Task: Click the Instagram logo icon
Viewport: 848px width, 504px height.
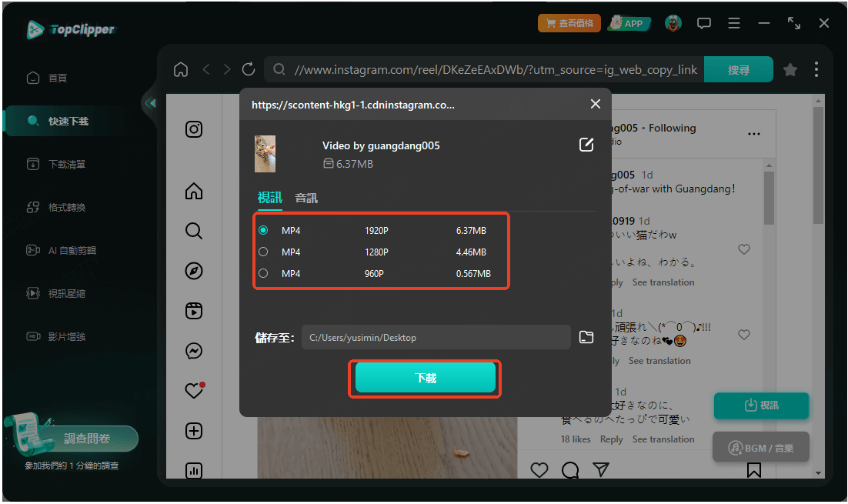Action: tap(194, 129)
